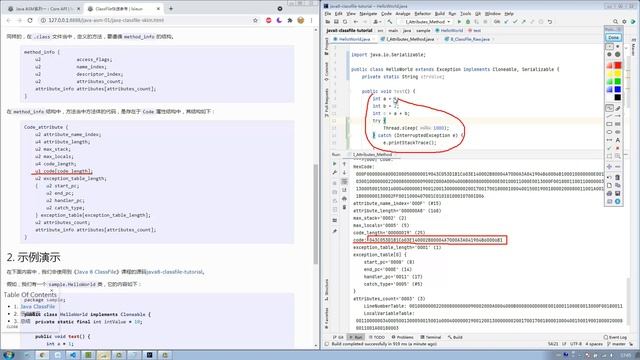Select the outlined ellipse tool
The width and height of the screenshot is (640, 360).
(x=609, y=132)
